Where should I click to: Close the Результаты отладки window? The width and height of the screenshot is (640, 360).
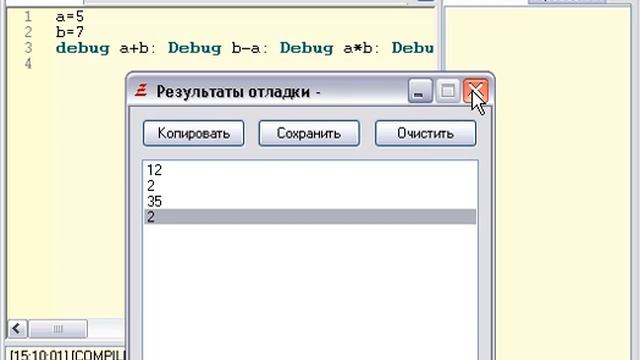[x=476, y=90]
